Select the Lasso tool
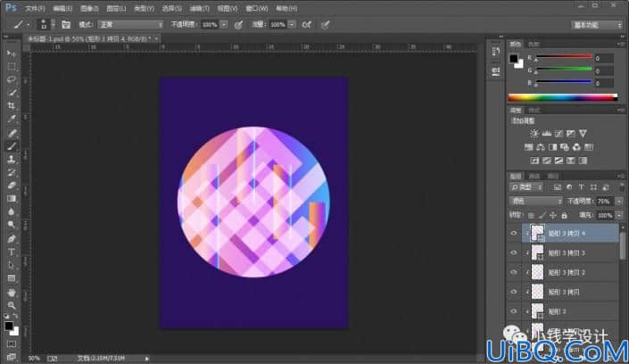The image size is (629, 364). [12, 79]
